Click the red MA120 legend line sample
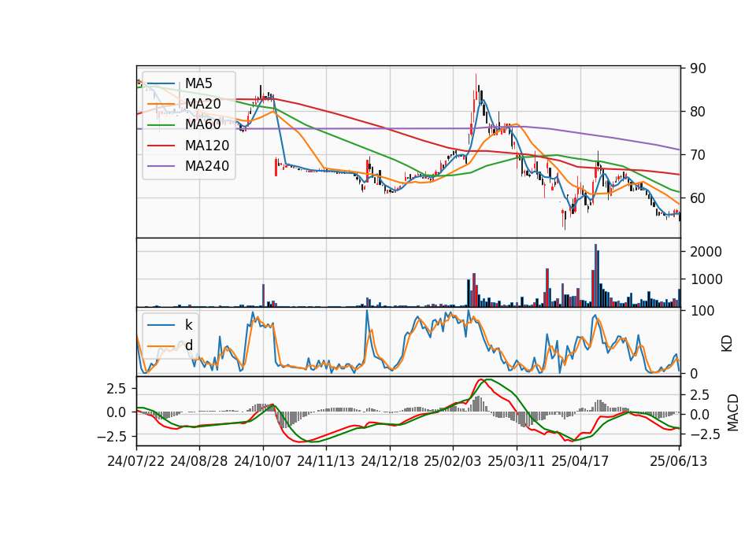Image resolution: width=756 pixels, height=543 pixels. [x=161, y=146]
